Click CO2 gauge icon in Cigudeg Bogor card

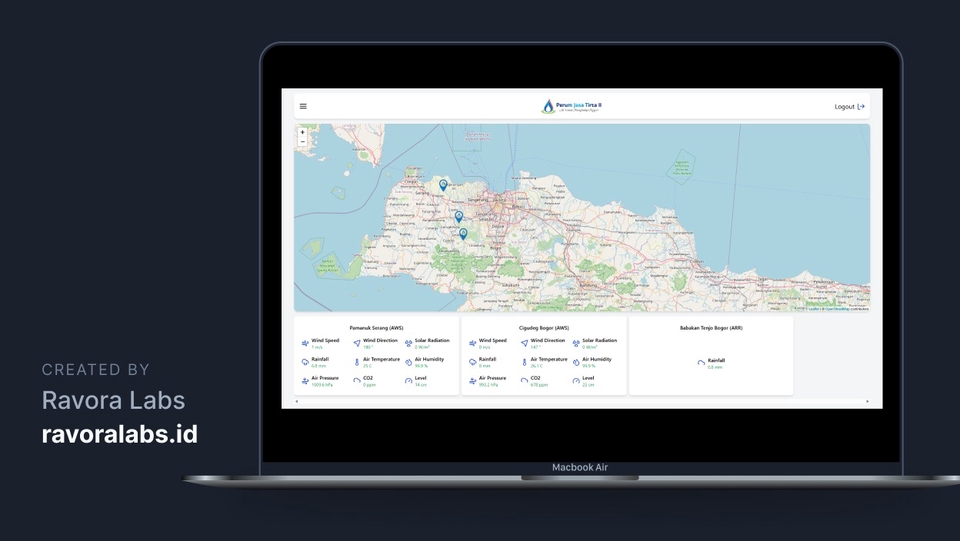[x=524, y=381]
